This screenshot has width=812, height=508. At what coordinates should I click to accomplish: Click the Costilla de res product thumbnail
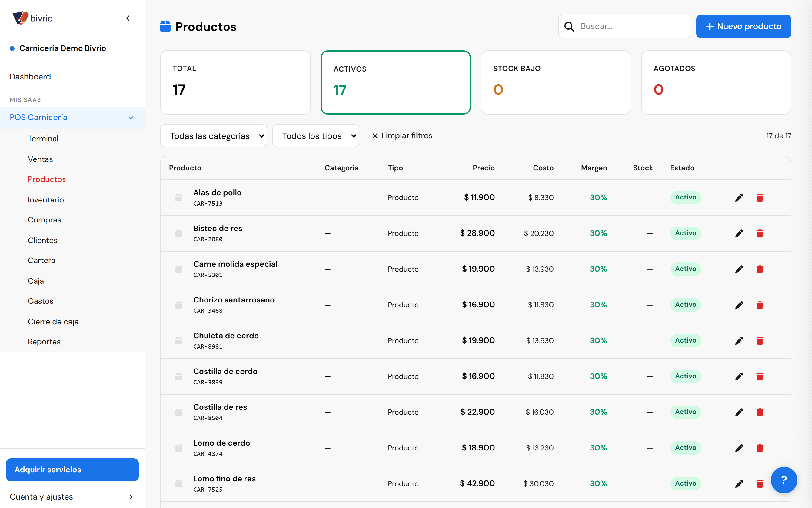coord(179,412)
